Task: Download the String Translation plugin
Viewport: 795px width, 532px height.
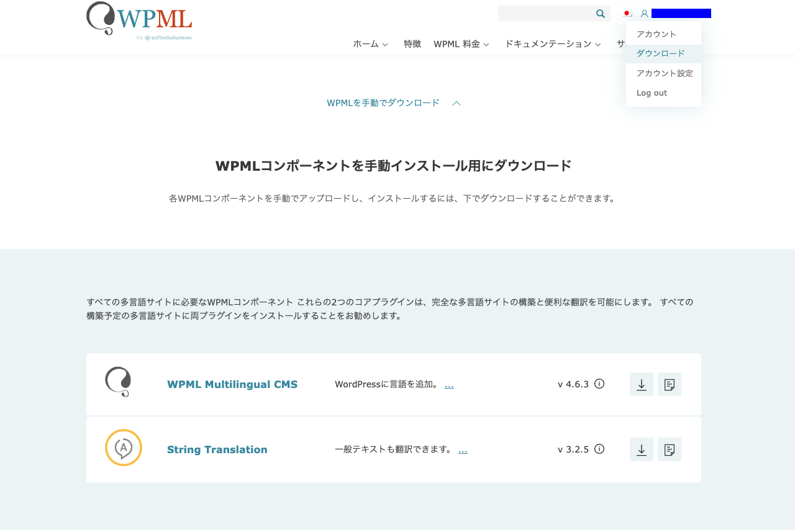Action: (642, 449)
